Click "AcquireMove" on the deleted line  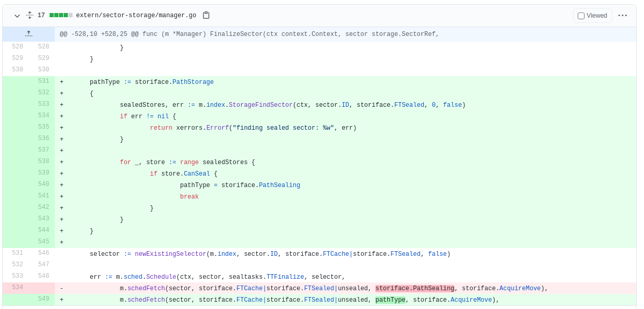tap(520, 289)
